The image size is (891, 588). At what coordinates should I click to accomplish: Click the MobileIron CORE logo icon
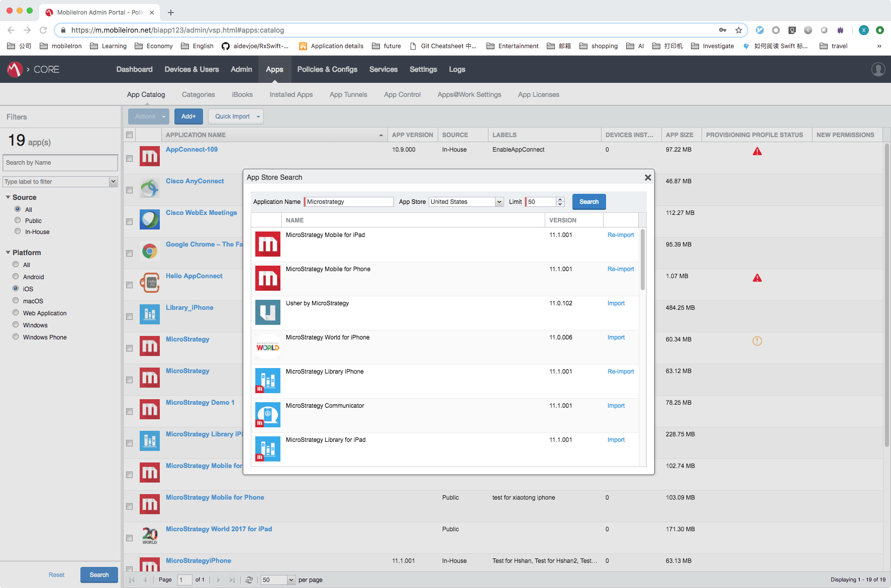tap(15, 69)
